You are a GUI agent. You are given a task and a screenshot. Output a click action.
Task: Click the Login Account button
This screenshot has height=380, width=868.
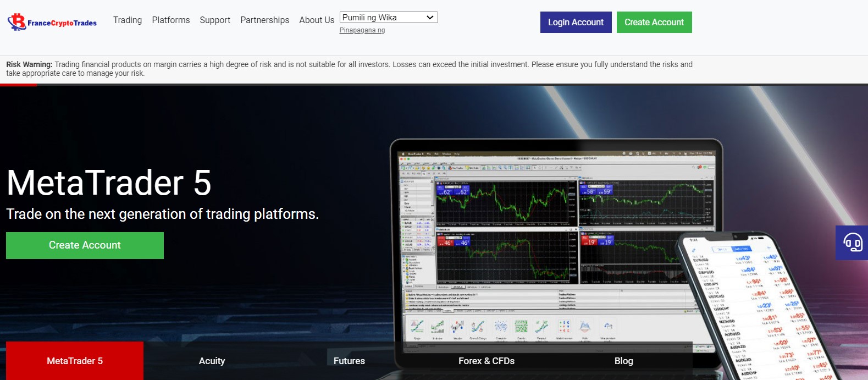[x=576, y=22]
